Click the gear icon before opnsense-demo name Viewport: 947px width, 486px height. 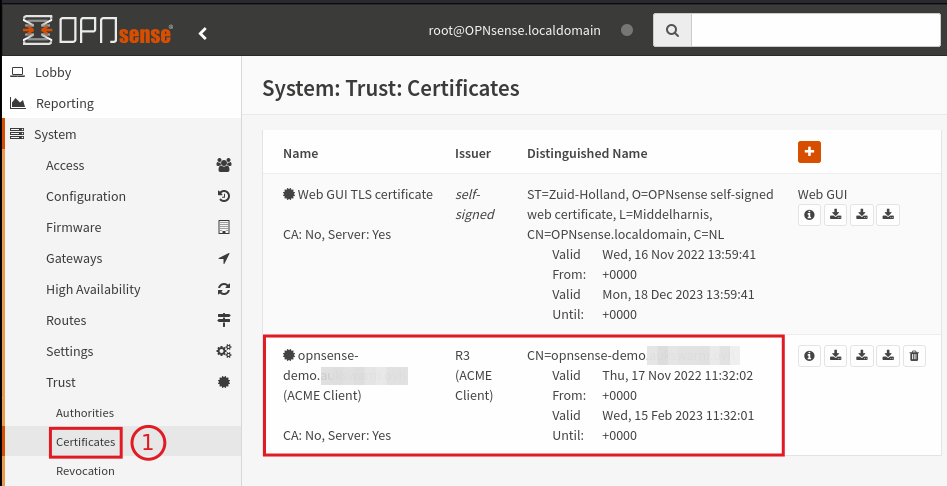point(289,355)
